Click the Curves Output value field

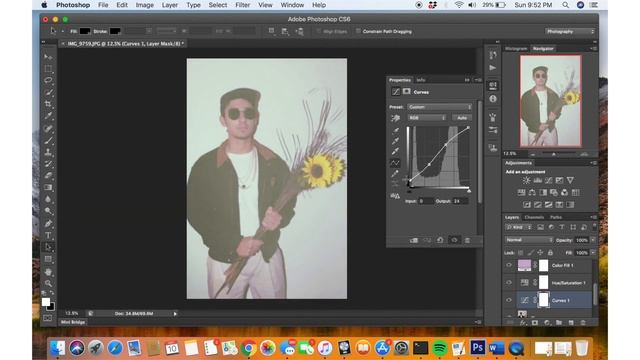click(460, 201)
